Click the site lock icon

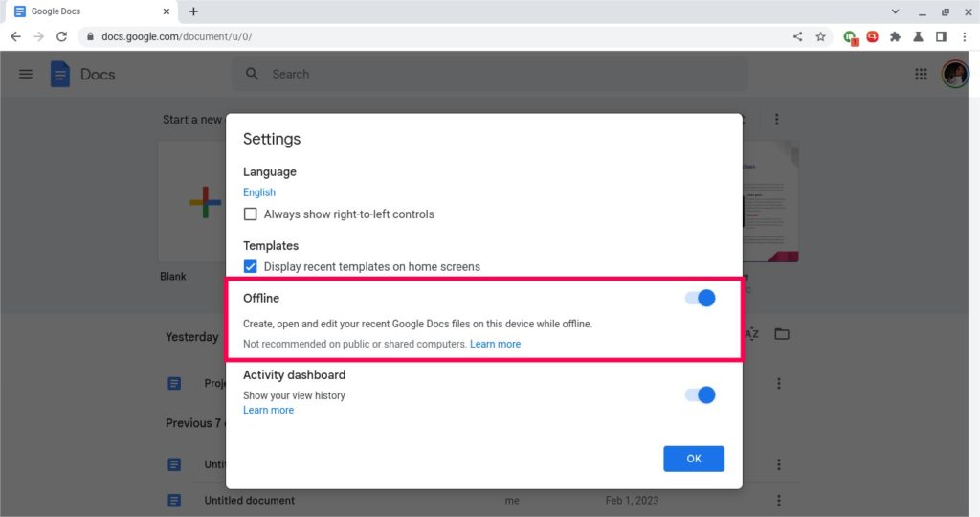[90, 36]
